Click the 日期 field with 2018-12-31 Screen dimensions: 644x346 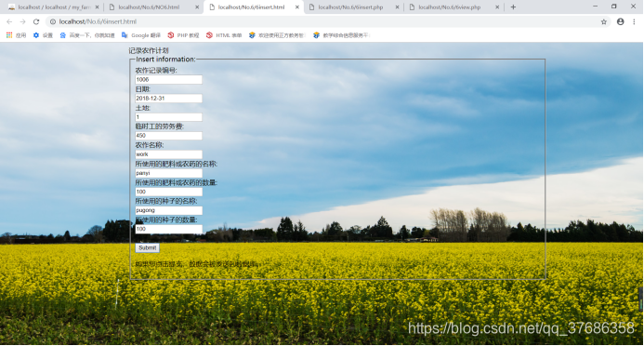[x=168, y=99]
